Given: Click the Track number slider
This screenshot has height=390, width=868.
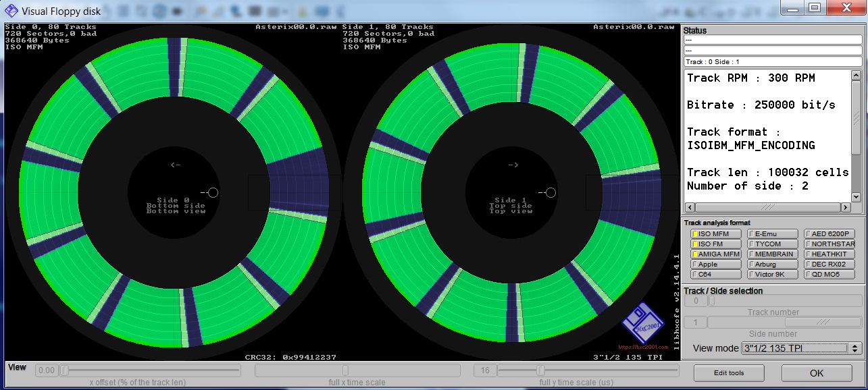Looking at the screenshot, I should click(x=784, y=301).
